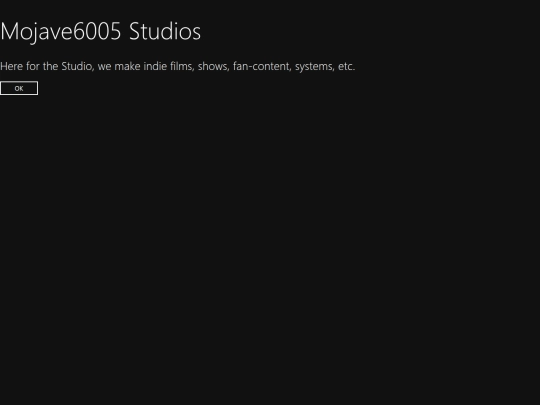
Task: Select the Mojave6005 Studios heading text
Action: click(100, 32)
